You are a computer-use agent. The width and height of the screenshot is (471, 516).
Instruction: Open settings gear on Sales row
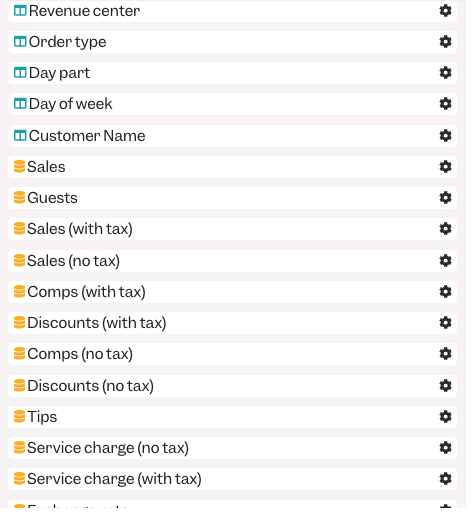coord(445,167)
